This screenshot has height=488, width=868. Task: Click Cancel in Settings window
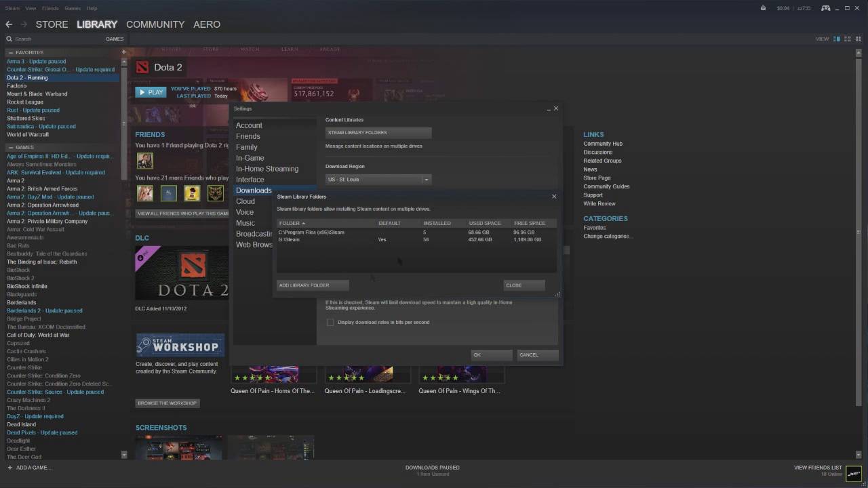click(x=538, y=355)
